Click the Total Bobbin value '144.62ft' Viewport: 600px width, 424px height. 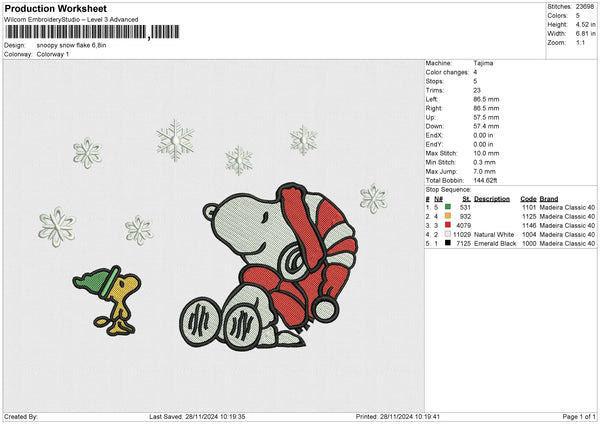485,181
